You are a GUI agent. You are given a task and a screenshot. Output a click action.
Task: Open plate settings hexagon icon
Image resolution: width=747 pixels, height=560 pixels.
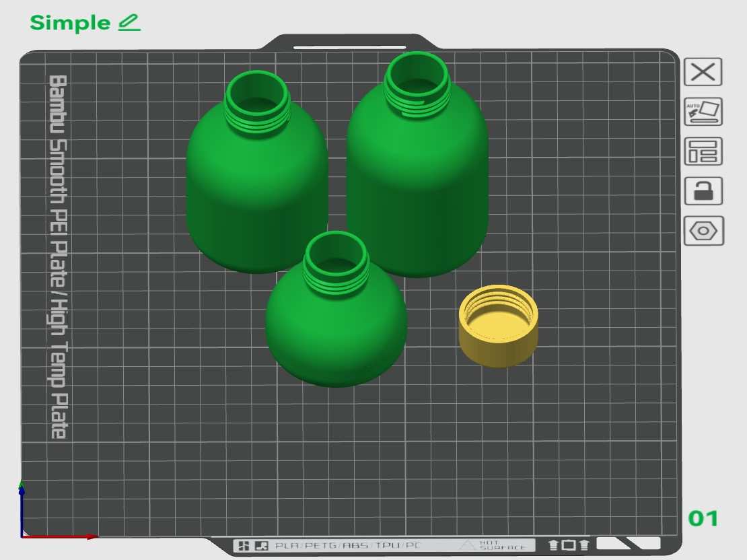coord(703,231)
